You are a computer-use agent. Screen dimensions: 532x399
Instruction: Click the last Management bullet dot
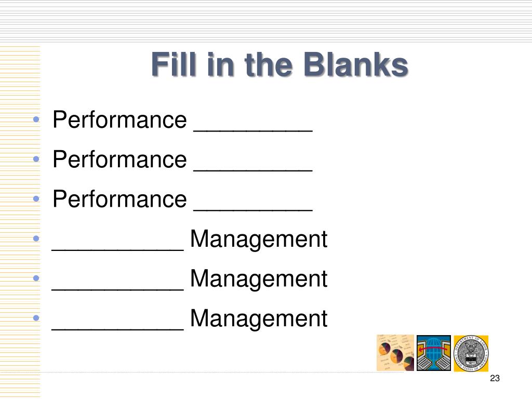[x=36, y=318]
